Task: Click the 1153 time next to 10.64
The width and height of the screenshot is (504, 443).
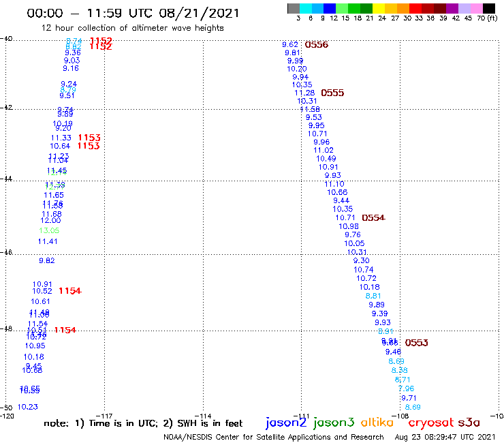Action: (89, 146)
